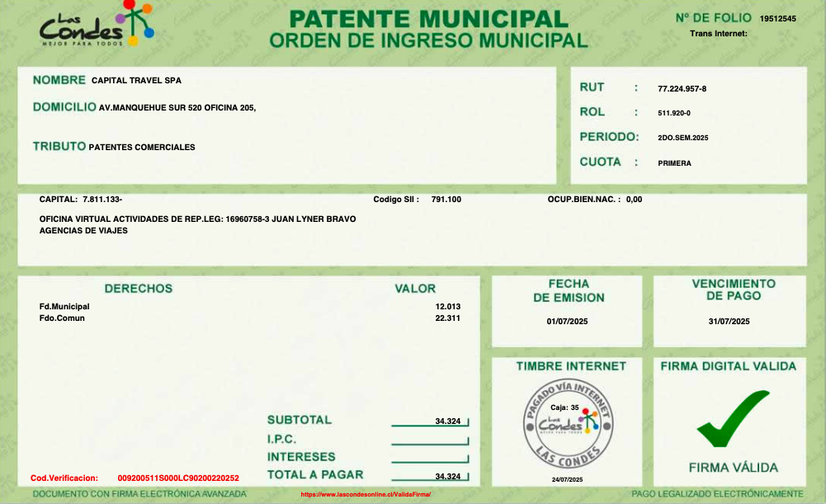
Task: Click the PATENTE MUNICIPAL title
Action: pos(429,20)
